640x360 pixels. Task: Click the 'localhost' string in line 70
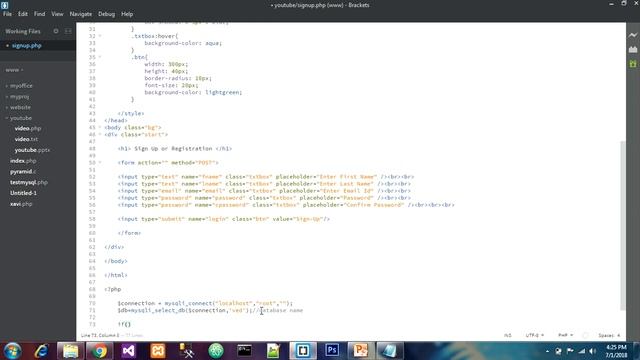click(233, 303)
